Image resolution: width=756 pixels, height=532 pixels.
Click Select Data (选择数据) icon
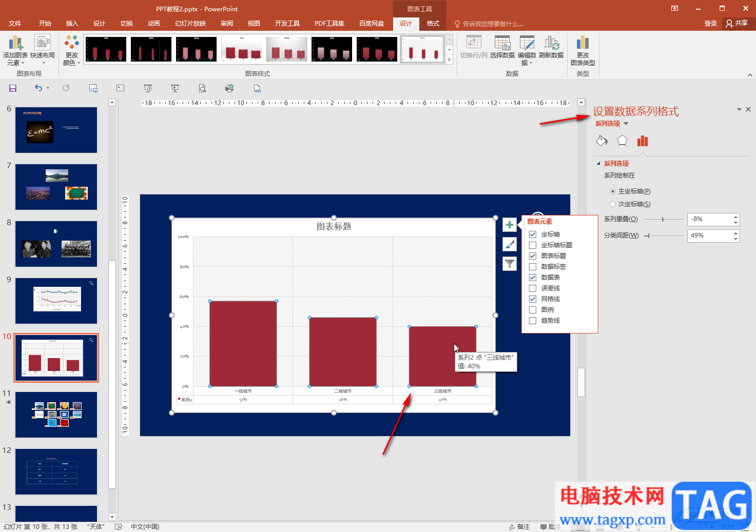pos(502,47)
